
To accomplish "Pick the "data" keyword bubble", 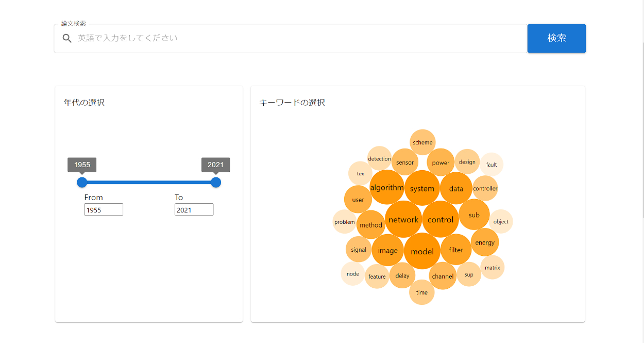I will 456,188.
